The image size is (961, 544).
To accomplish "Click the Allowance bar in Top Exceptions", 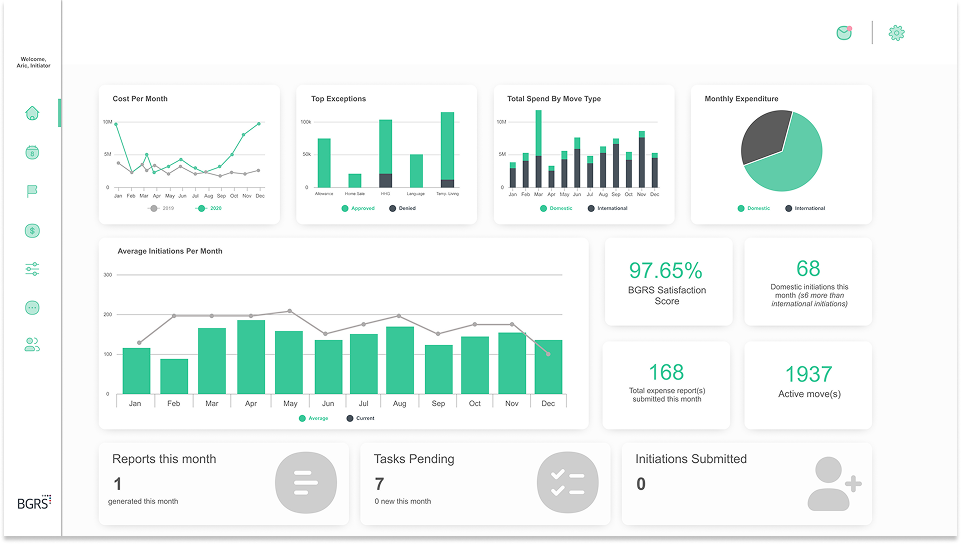I will (324, 163).
